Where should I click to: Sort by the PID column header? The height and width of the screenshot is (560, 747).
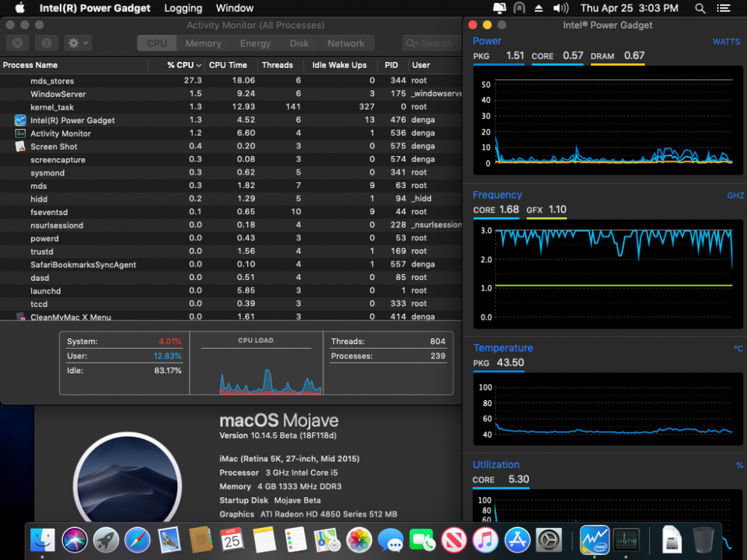pyautogui.click(x=391, y=65)
